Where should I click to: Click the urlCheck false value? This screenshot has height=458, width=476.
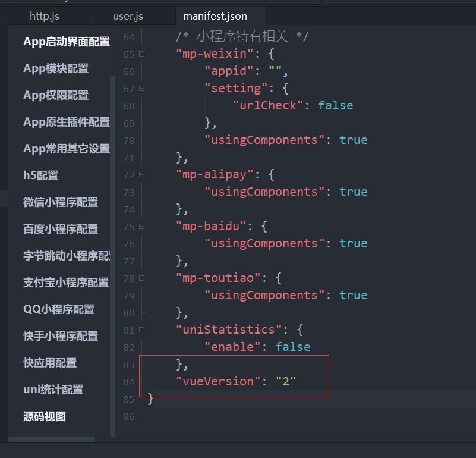point(335,106)
